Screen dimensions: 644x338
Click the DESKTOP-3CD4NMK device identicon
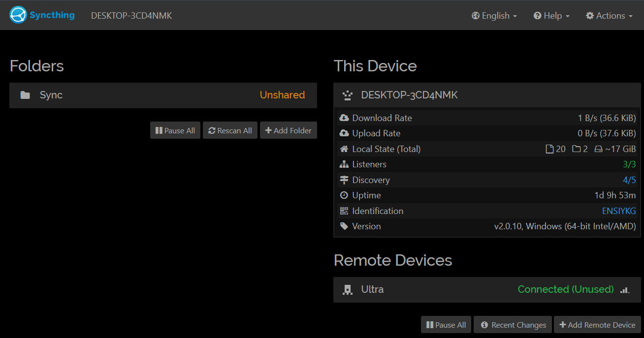(348, 95)
